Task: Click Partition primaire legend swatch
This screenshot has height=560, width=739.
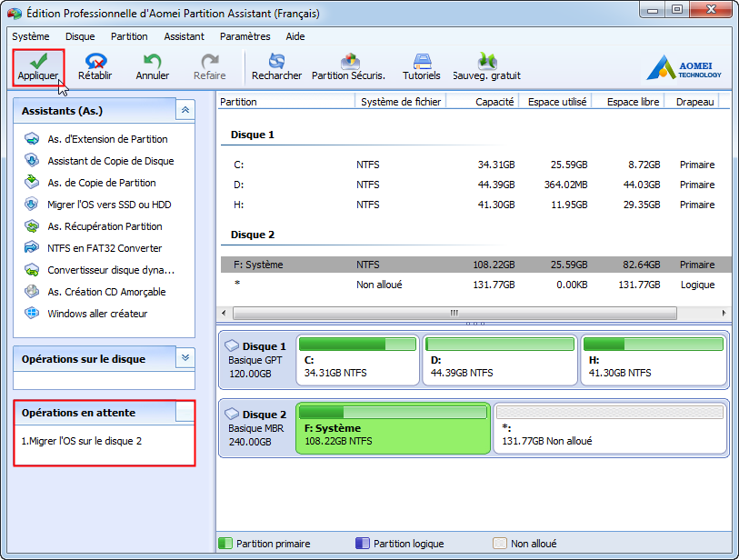Action: point(225,543)
